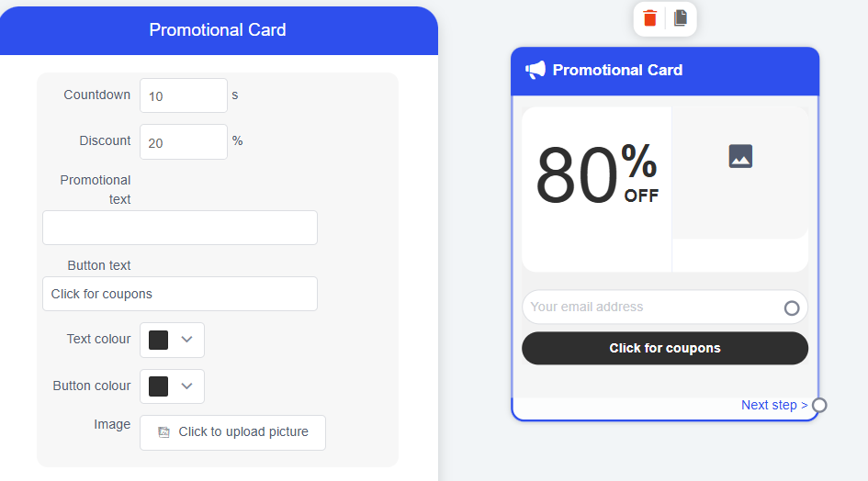
Task: Expand the Button colour dropdown arrow
Action: pyautogui.click(x=187, y=386)
